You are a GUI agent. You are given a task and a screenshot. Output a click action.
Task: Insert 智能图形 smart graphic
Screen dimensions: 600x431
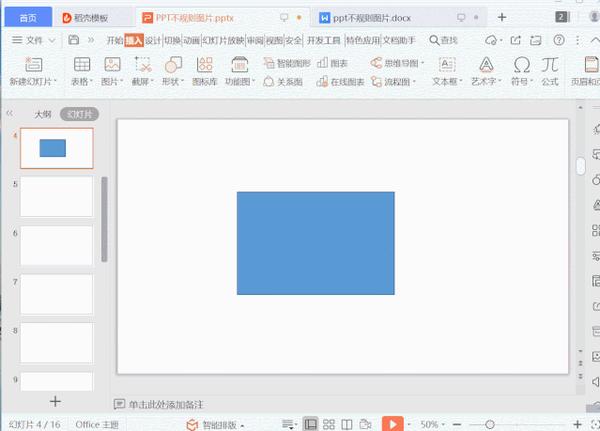[x=287, y=63]
